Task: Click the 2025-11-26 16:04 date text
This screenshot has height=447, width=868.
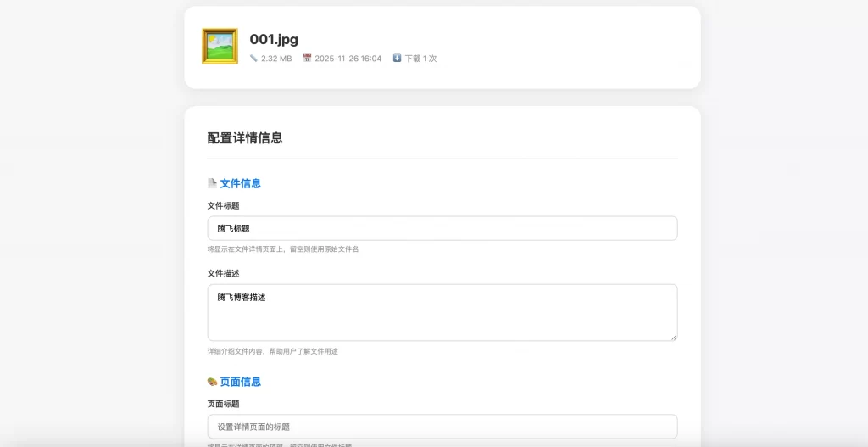Action: pyautogui.click(x=348, y=59)
